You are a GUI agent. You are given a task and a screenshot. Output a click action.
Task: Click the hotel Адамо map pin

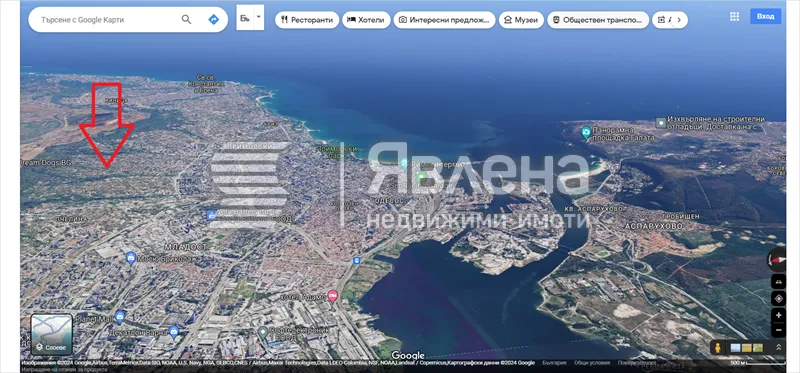pyautogui.click(x=333, y=295)
